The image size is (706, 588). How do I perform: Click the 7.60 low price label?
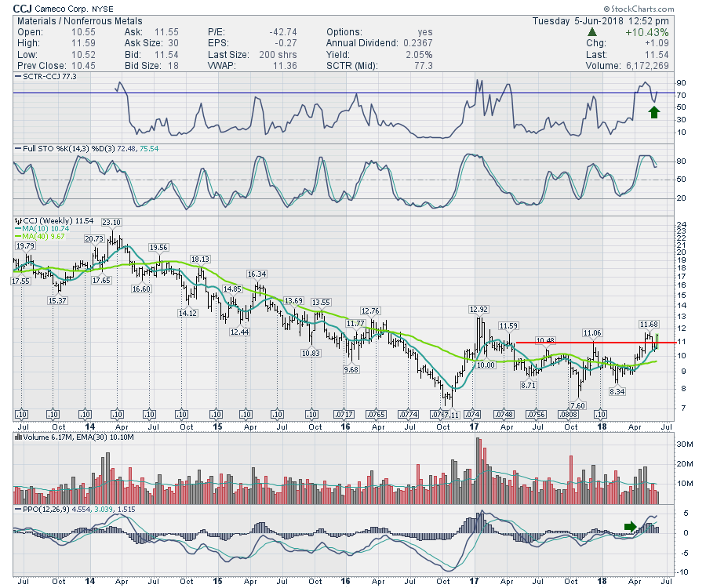[577, 405]
